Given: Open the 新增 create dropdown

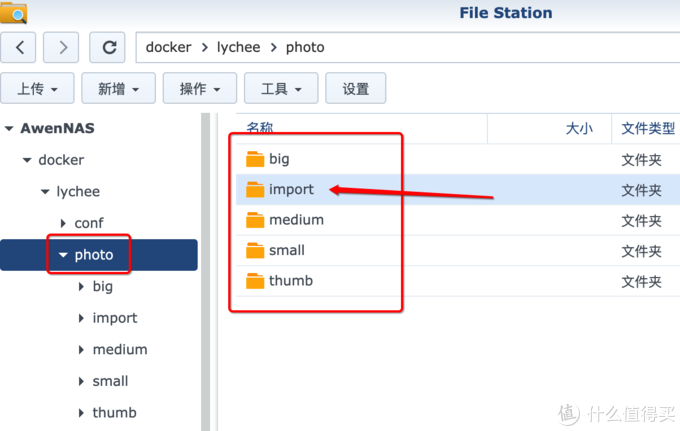Looking at the screenshot, I should tap(118, 89).
